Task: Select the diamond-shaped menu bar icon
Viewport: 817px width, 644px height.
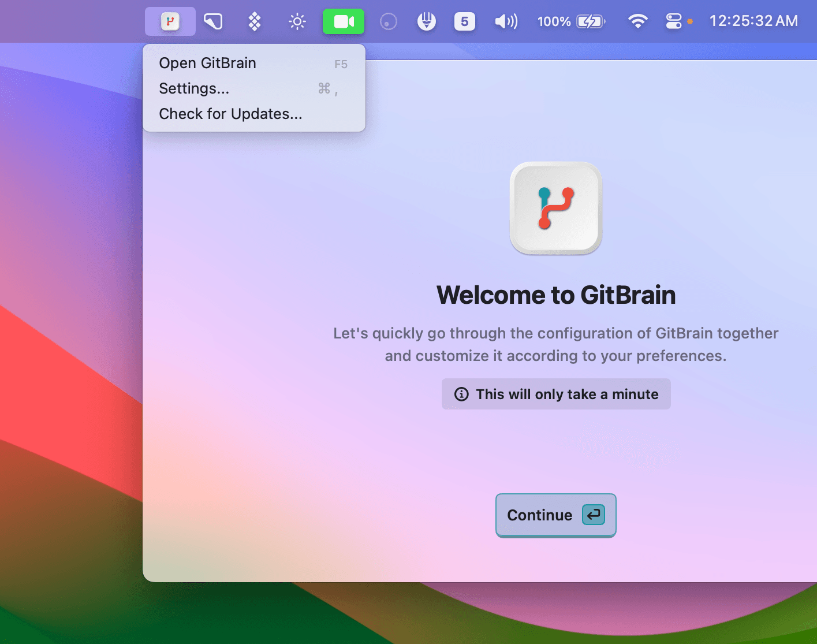Action: (x=253, y=21)
